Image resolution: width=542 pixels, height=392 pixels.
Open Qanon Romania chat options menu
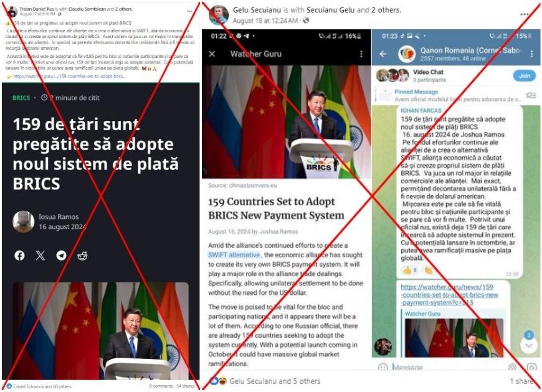point(531,54)
